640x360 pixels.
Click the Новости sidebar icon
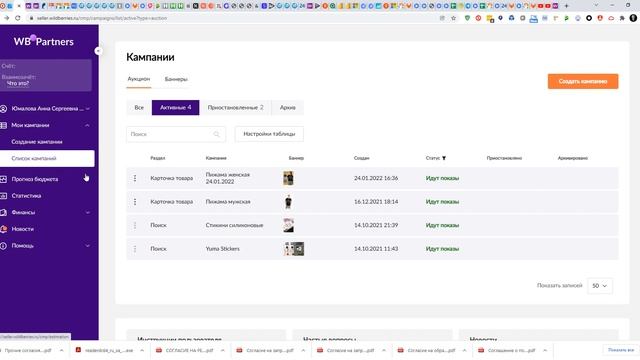[4, 229]
